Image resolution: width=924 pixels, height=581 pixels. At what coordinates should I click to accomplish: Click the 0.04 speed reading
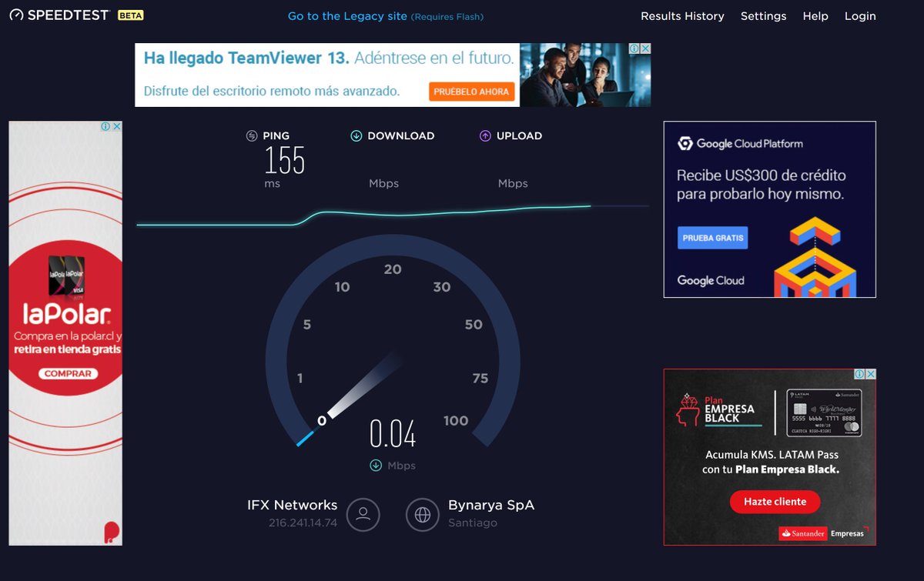[393, 434]
